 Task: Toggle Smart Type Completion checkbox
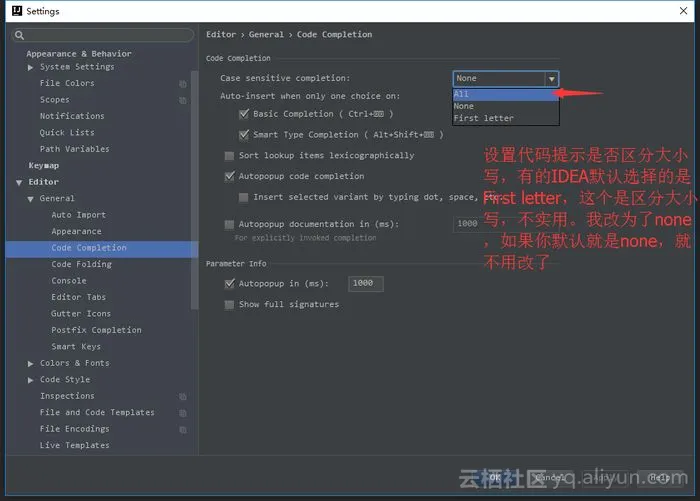click(x=244, y=134)
